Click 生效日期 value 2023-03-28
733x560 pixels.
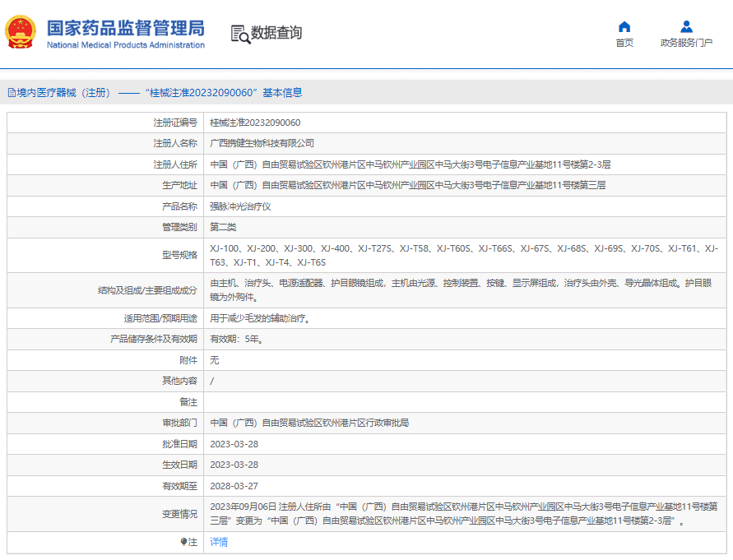[234, 465]
